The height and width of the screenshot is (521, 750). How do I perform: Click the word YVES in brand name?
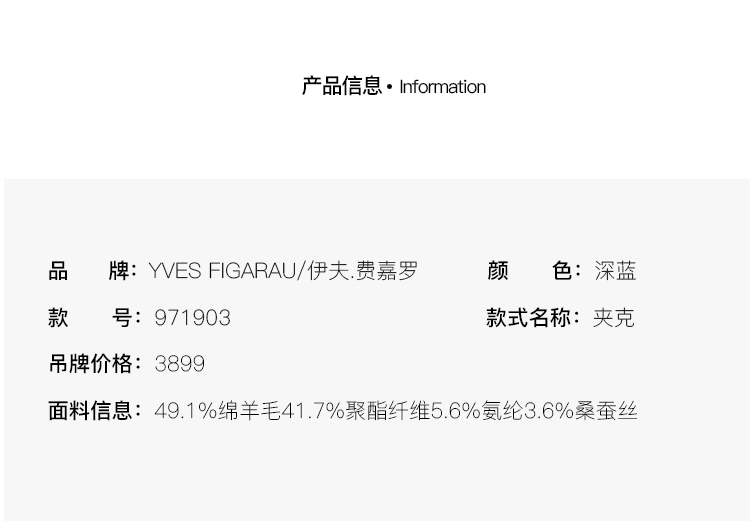pyautogui.click(x=175, y=271)
